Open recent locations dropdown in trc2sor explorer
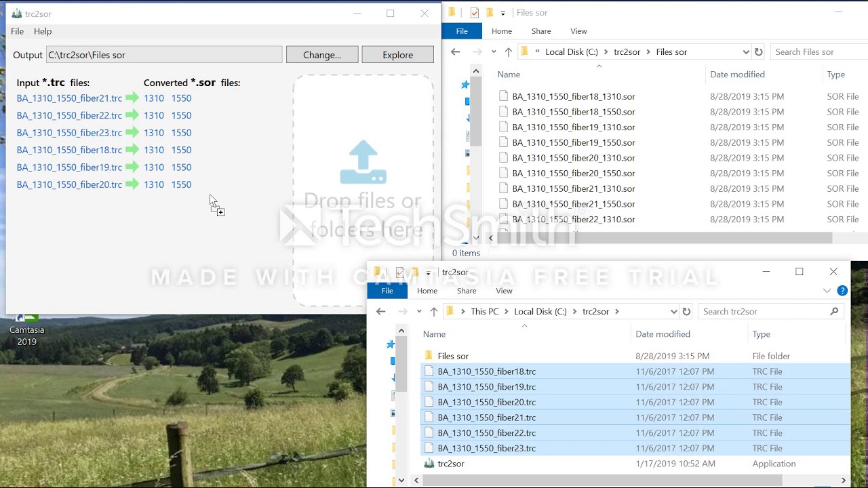The height and width of the screenshot is (488, 868). (x=419, y=312)
